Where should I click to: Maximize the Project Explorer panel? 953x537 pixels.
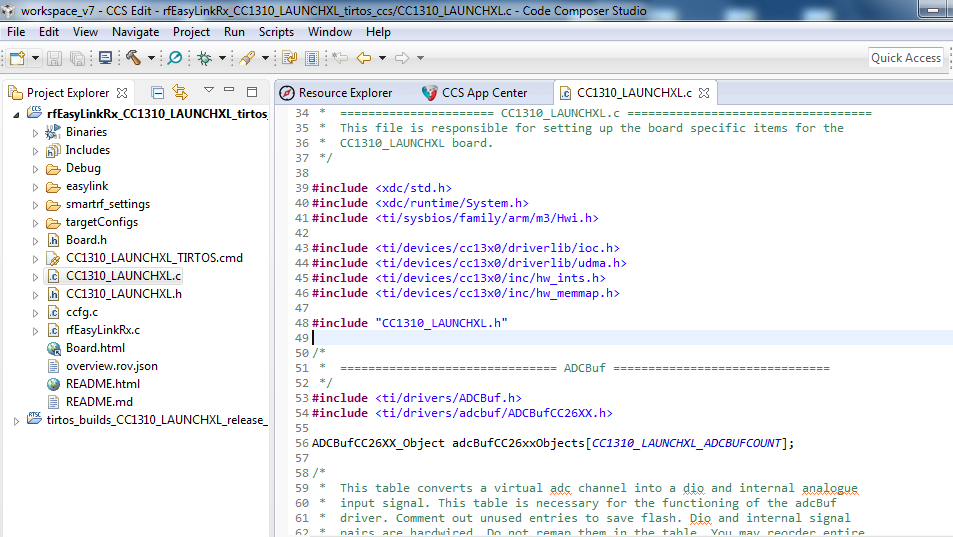pyautogui.click(x=252, y=92)
